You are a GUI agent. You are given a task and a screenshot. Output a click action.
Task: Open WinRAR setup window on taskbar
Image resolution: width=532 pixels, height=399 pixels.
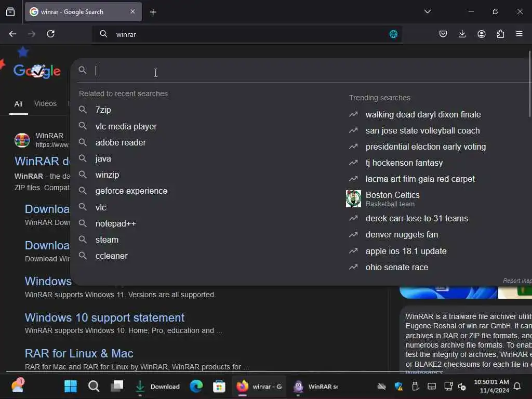point(315,387)
